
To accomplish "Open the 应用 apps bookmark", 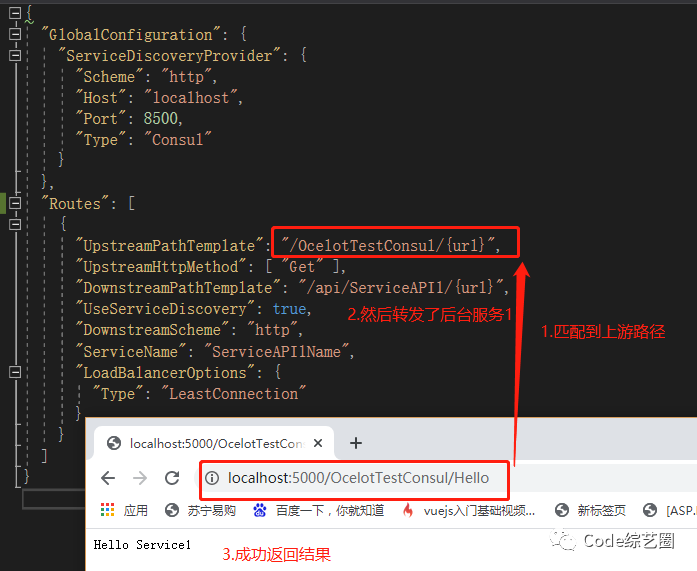I will pyautogui.click(x=124, y=510).
